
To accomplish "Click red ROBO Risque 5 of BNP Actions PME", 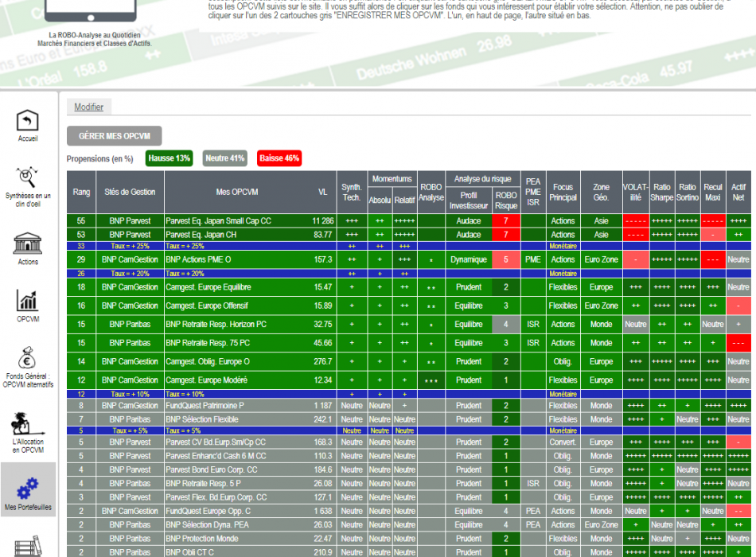I will coord(506,259).
